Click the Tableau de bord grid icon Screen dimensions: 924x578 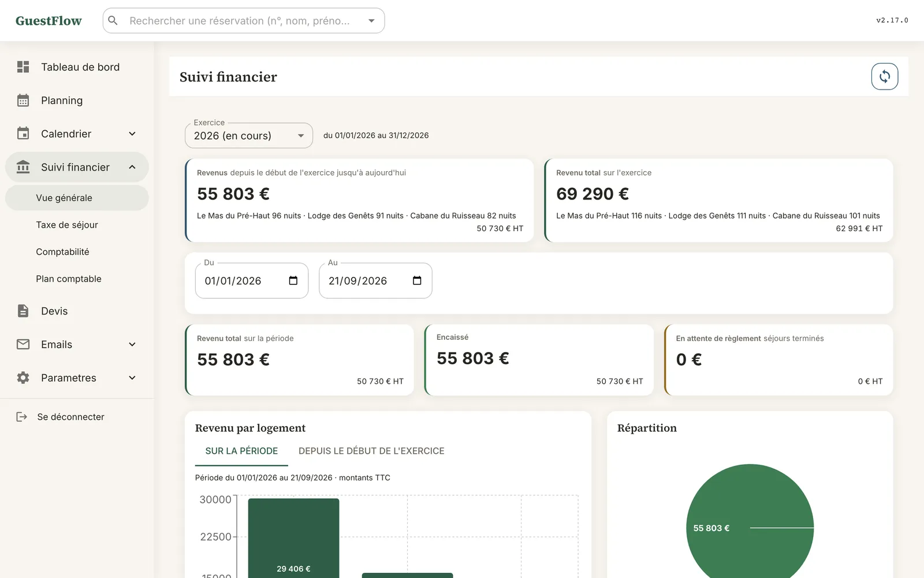[x=23, y=67]
